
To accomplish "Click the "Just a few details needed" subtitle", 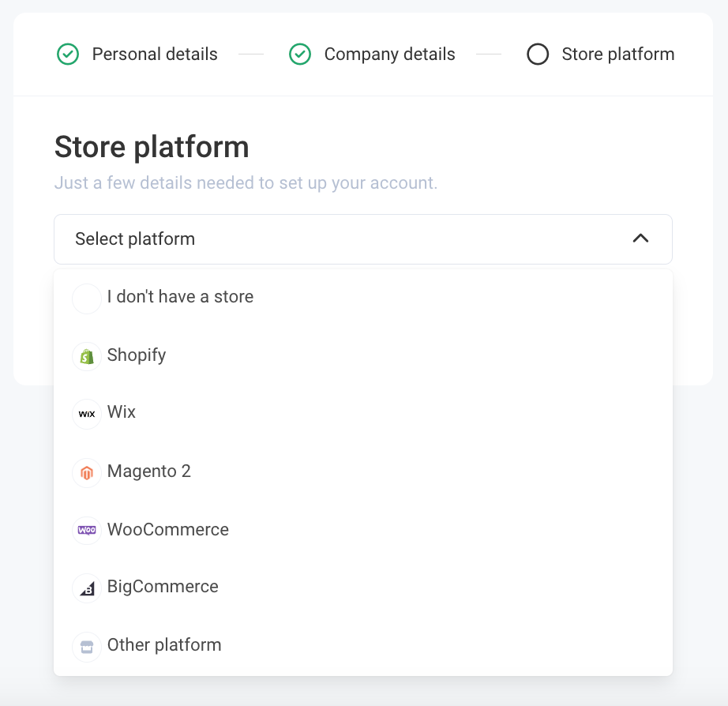I will coord(246,183).
